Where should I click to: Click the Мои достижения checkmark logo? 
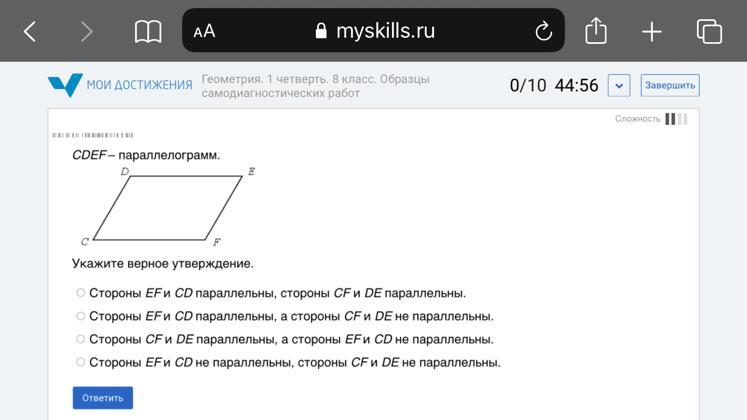(65, 85)
